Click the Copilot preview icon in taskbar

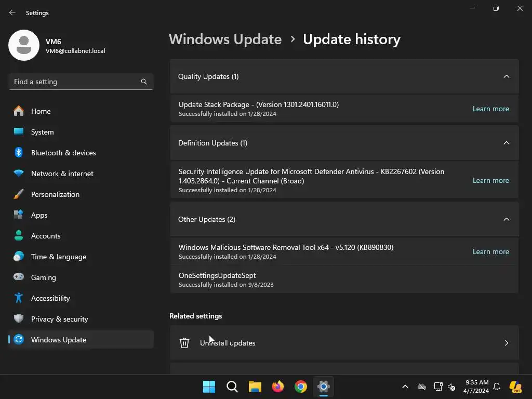515,387
